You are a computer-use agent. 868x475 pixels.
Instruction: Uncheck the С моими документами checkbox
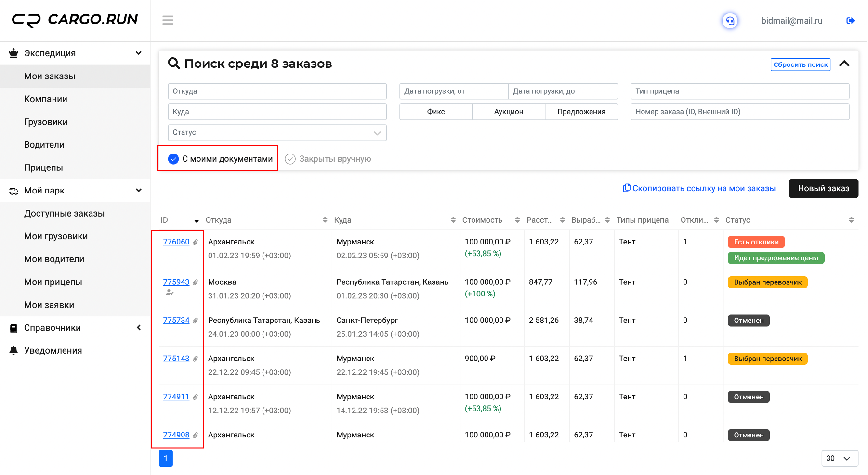click(173, 159)
